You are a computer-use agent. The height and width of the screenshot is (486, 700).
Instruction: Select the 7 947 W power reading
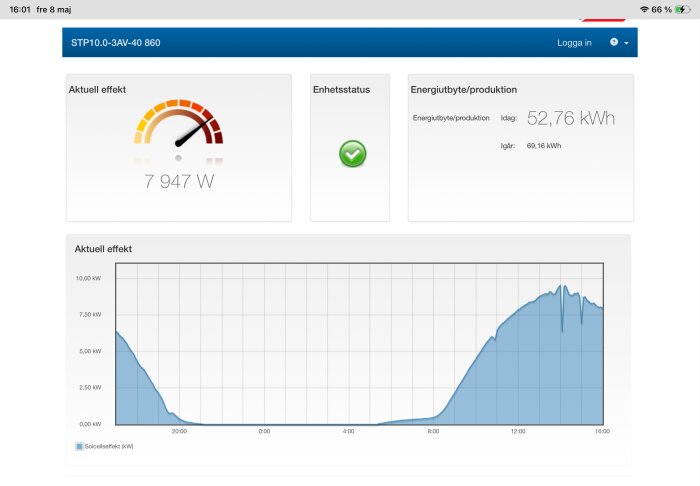[x=179, y=181]
